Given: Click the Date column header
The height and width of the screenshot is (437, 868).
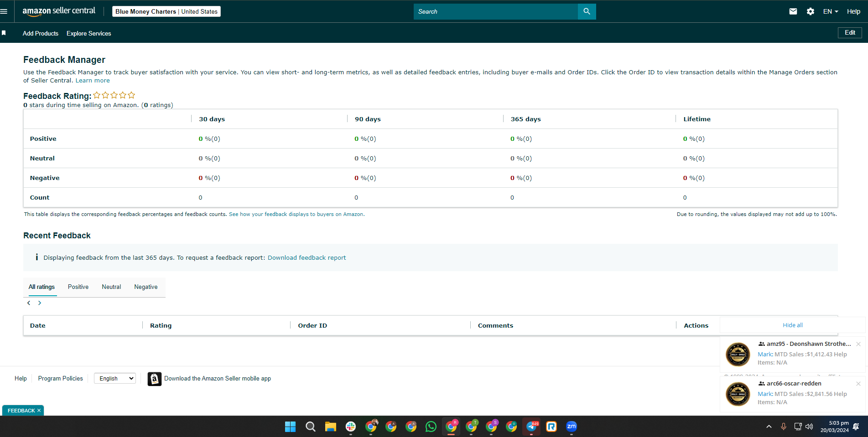Looking at the screenshot, I should coord(38,326).
